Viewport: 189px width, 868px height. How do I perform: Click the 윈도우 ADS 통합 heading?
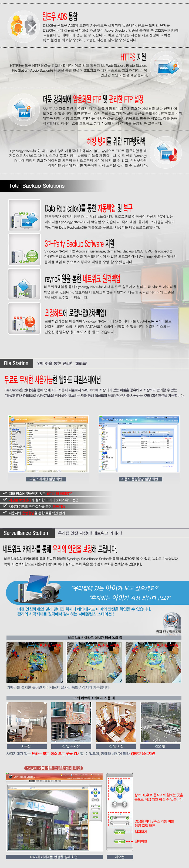pos(60,16)
